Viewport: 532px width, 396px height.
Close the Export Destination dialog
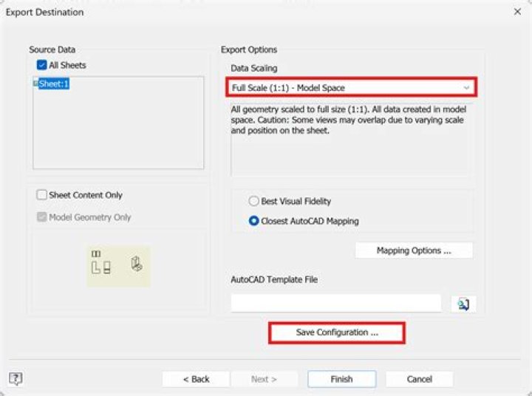517,12
